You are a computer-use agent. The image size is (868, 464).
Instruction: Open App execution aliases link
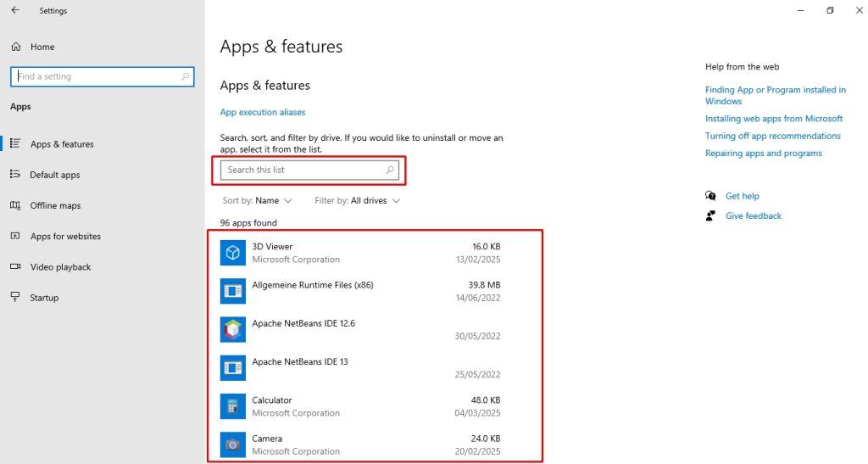[263, 112]
